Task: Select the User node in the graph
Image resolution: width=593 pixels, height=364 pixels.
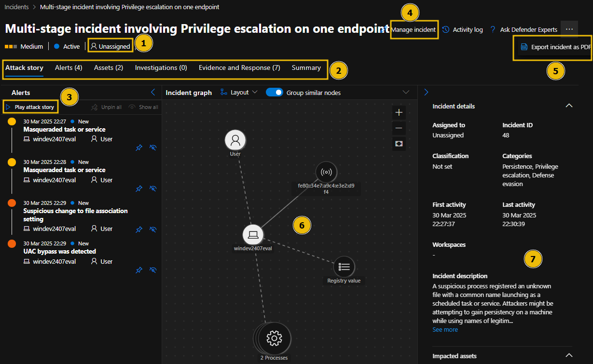Action: 235,140
